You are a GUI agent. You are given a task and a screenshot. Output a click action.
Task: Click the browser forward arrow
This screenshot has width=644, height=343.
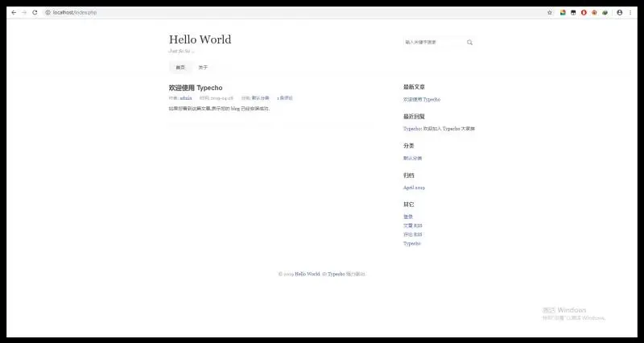[24, 13]
